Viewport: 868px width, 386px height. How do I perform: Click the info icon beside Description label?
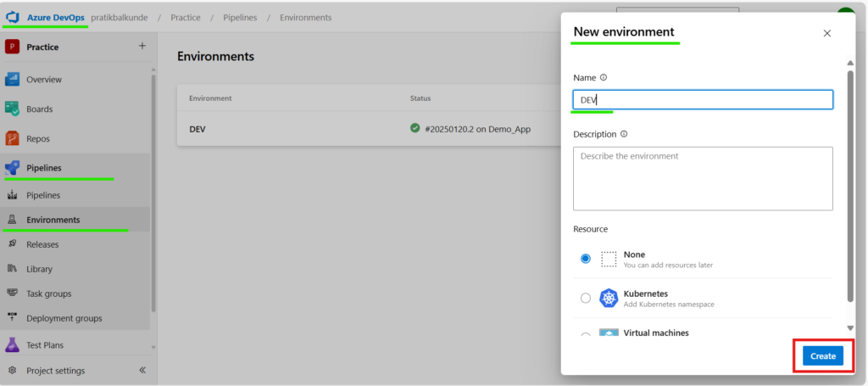(624, 134)
